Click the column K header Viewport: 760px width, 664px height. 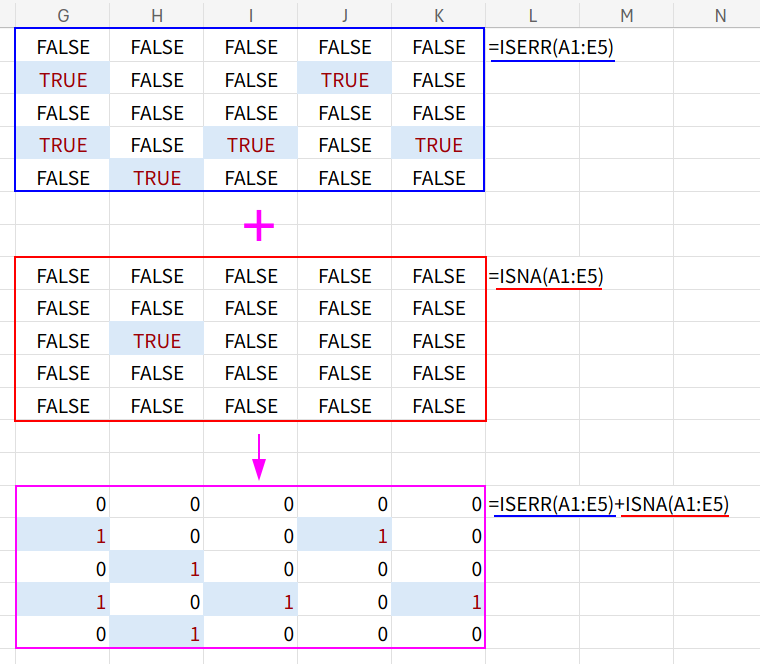coord(439,15)
